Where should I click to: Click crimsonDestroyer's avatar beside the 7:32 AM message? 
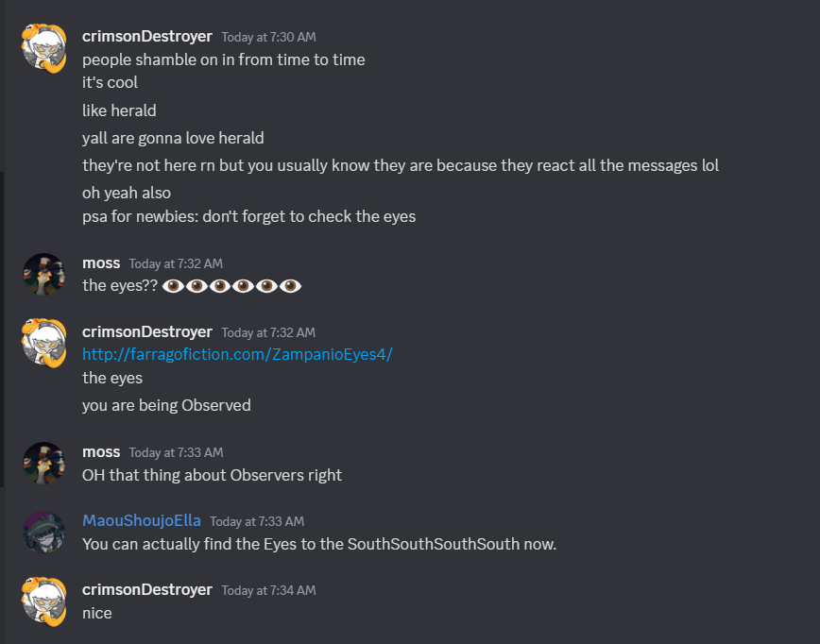point(43,343)
